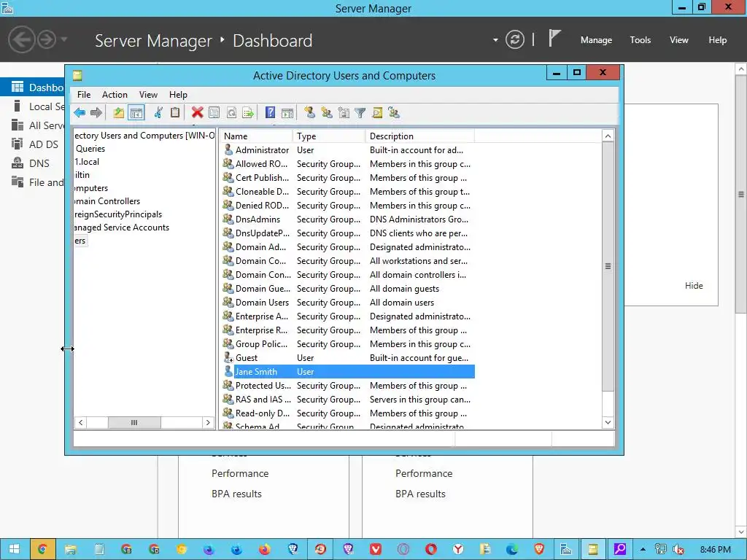Image resolution: width=747 pixels, height=560 pixels.
Task: Select Dashboard in Server Manager sidebar
Action: pyautogui.click(x=32, y=87)
